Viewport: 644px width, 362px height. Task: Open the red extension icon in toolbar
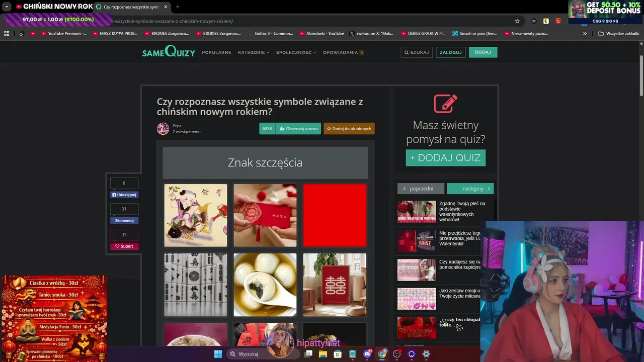558,21
